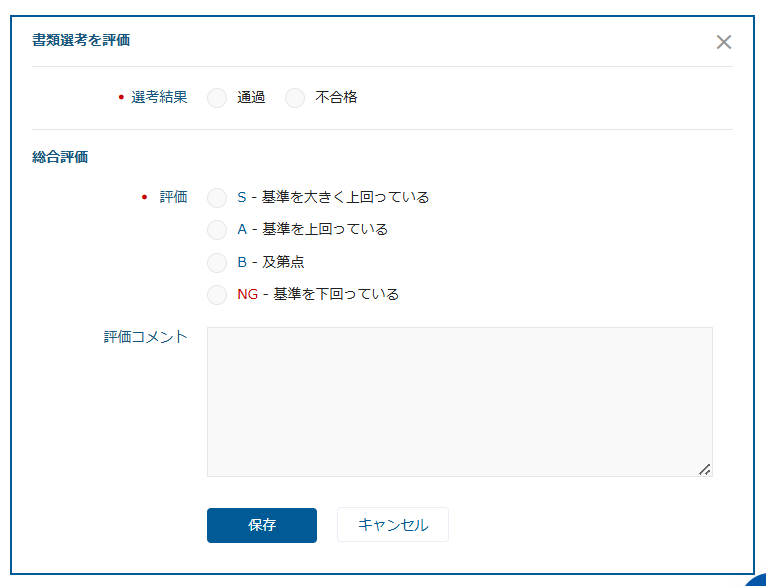Image resolution: width=766 pixels, height=586 pixels.
Task: Close the 書類選考を評価 dialog with X
Action: click(x=724, y=42)
